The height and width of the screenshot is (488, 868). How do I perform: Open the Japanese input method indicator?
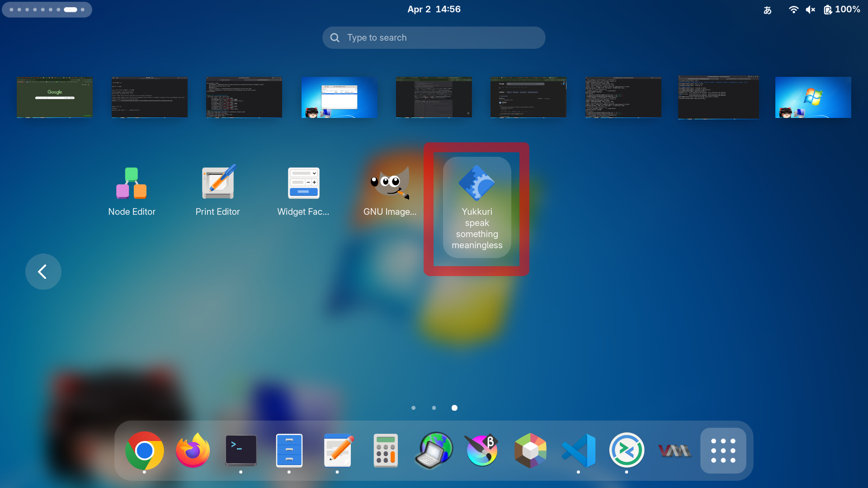(768, 9)
